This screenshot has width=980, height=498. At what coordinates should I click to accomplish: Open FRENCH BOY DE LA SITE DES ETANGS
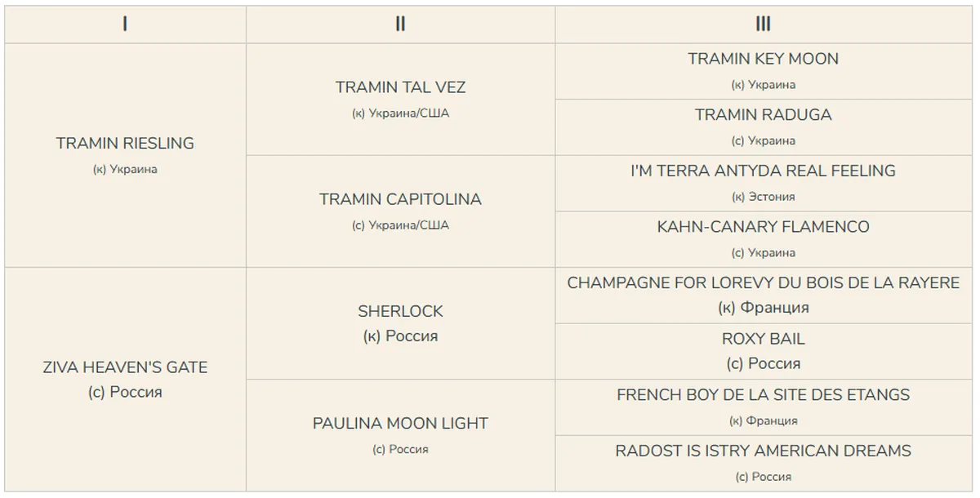pyautogui.click(x=763, y=395)
